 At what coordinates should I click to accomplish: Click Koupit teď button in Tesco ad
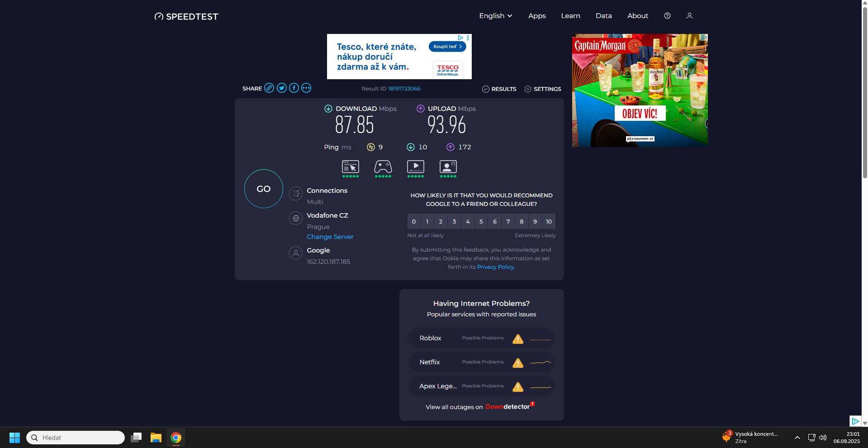click(447, 47)
